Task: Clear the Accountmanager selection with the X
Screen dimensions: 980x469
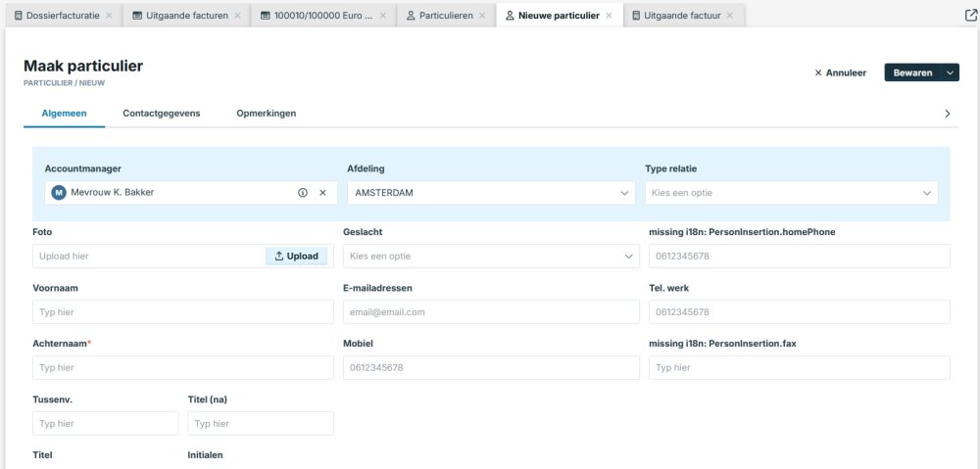Action: pos(322,193)
